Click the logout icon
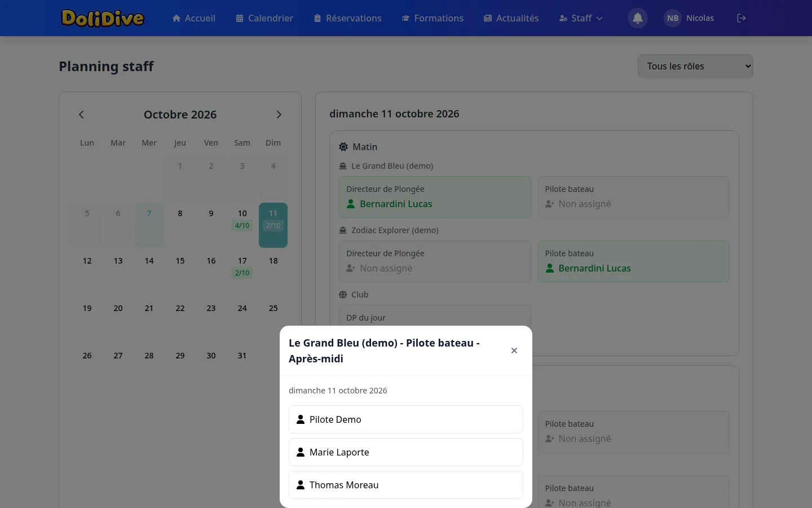Viewport: 812px width, 508px height. coord(742,18)
